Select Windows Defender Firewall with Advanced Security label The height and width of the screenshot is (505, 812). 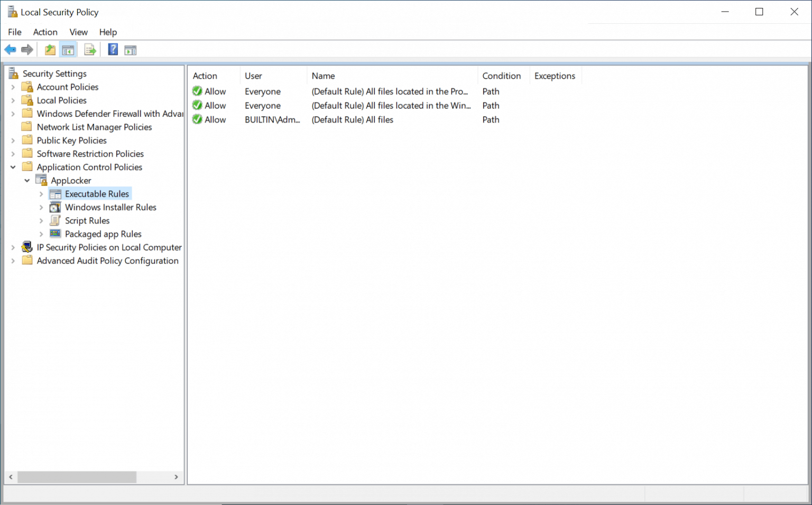click(110, 114)
